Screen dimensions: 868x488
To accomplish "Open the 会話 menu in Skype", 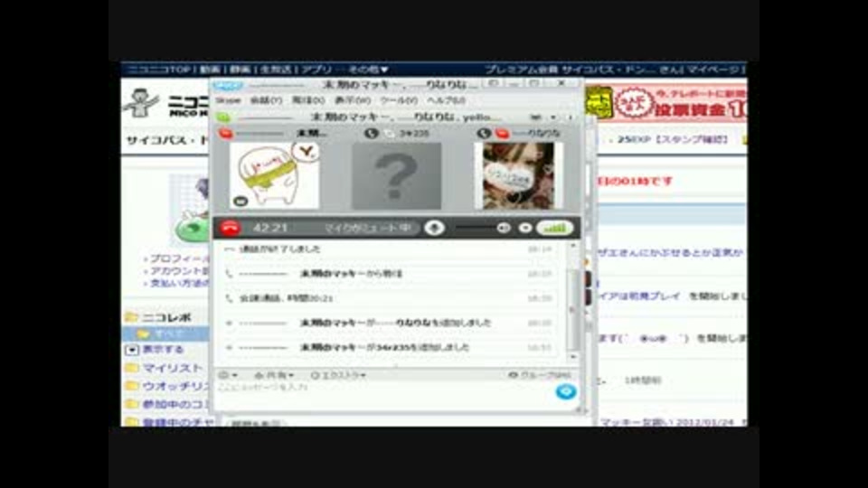I will 266,100.
